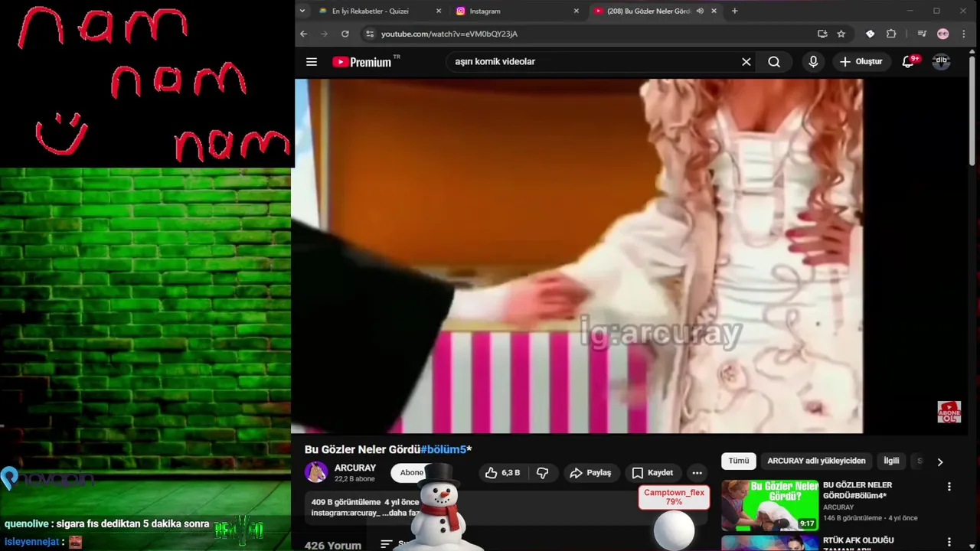Select the Tümü filter chip
This screenshot has width=980, height=551.
739,461
